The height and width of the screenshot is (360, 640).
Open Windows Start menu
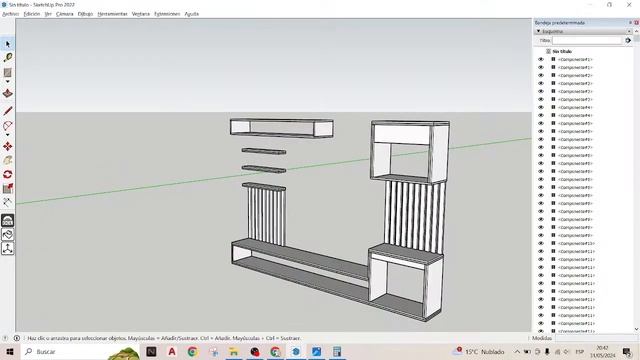coord(10,351)
